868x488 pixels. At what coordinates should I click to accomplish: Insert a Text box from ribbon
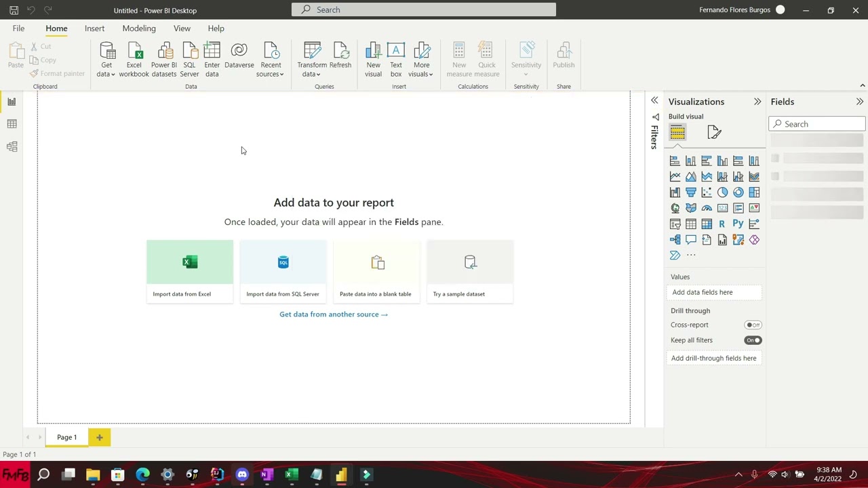[396, 60]
